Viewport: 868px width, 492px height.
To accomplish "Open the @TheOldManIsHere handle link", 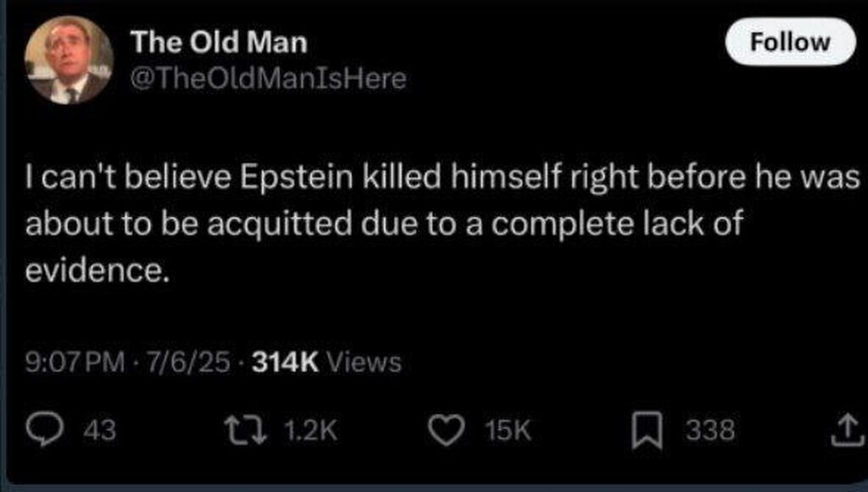I will [268, 80].
